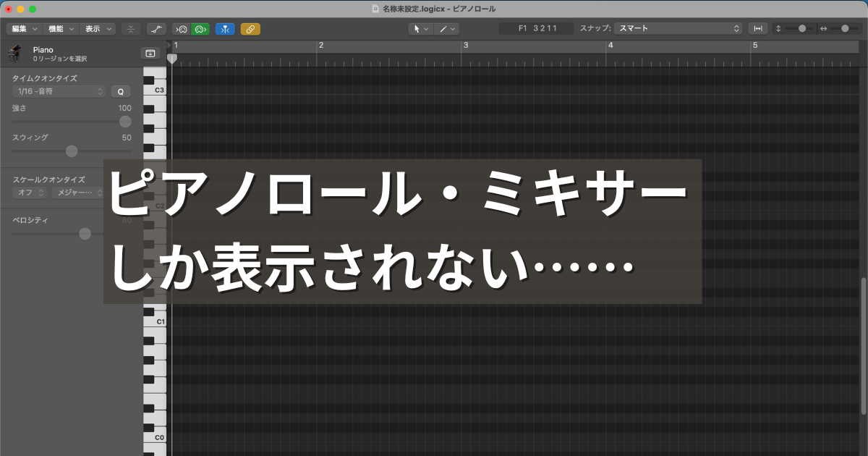Image resolution: width=868 pixels, height=456 pixels.
Task: Toggle the blue Catch Playhead button
Action: pos(225,29)
